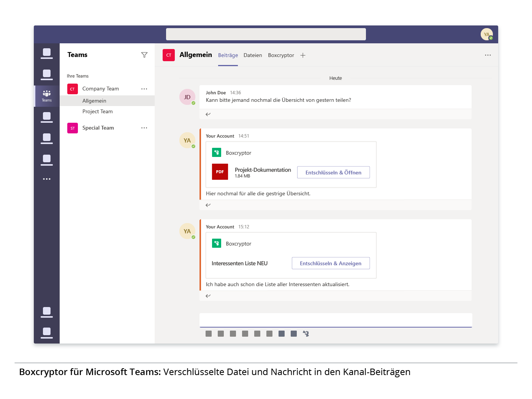Switch to the Beiträge tab
Image resolution: width=532 pixels, height=399 pixels.
pos(228,55)
